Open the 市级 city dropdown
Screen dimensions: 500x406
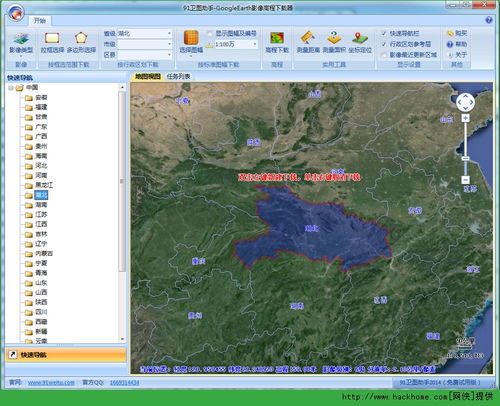pyautogui.click(x=144, y=44)
